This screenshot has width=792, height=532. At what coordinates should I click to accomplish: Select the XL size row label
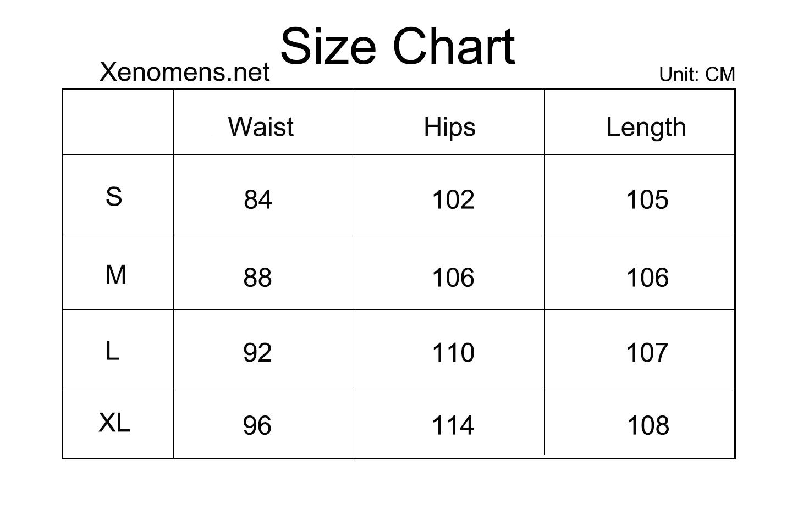[114, 423]
